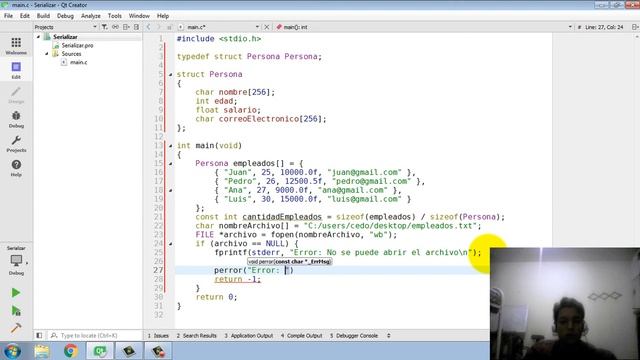
Task: Open the Design mode
Action: (x=16, y=94)
